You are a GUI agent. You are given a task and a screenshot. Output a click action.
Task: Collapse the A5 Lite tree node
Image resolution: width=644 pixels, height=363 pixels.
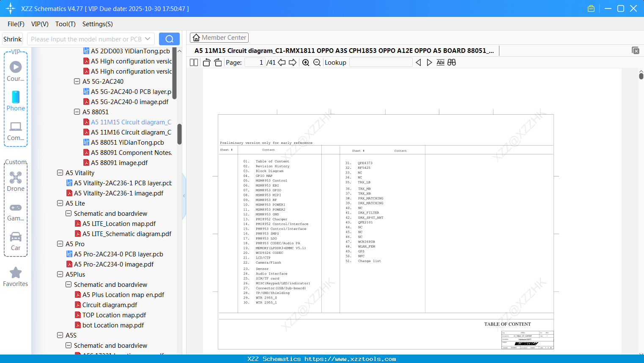point(60,203)
